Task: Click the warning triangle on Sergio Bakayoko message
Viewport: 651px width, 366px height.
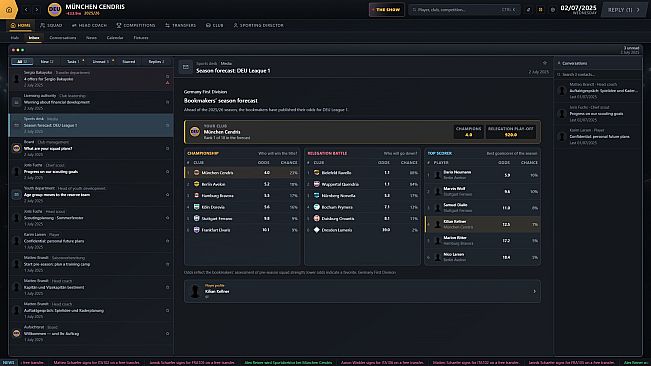Action: pyautogui.click(x=167, y=83)
